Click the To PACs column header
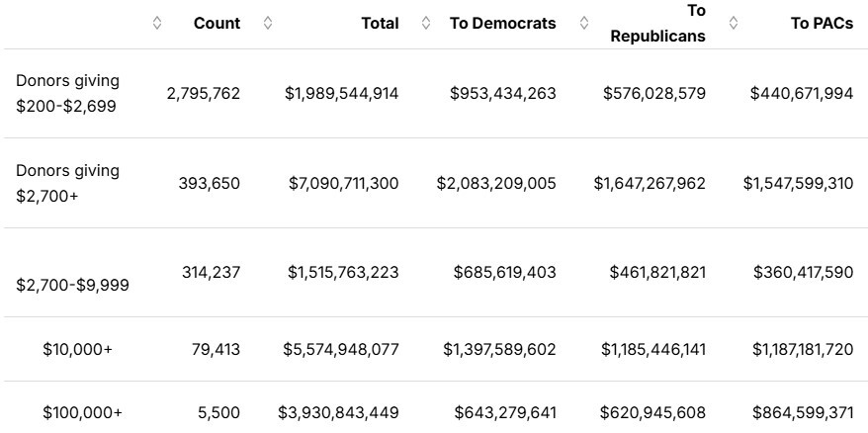Viewport: 868px width, 433px height. pyautogui.click(x=822, y=23)
